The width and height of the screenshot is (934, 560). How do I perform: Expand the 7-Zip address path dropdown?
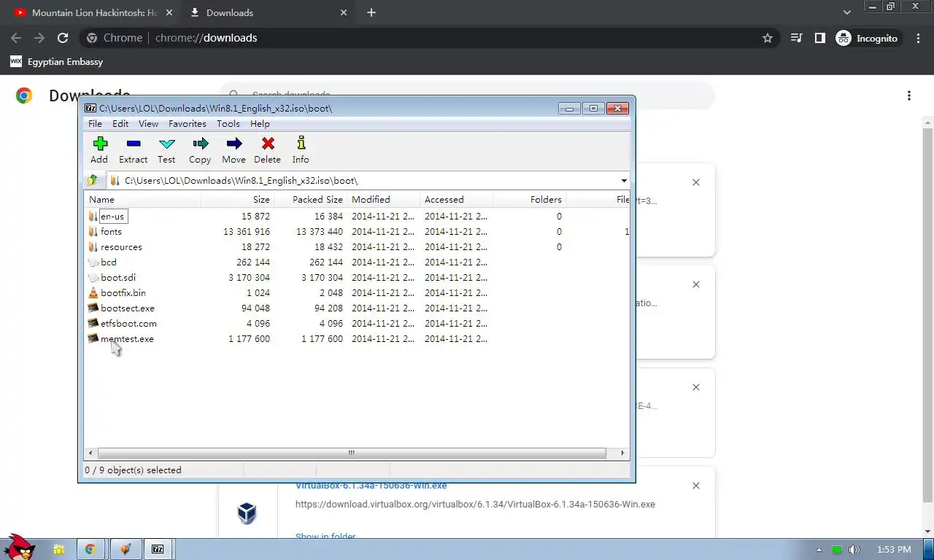coord(624,180)
